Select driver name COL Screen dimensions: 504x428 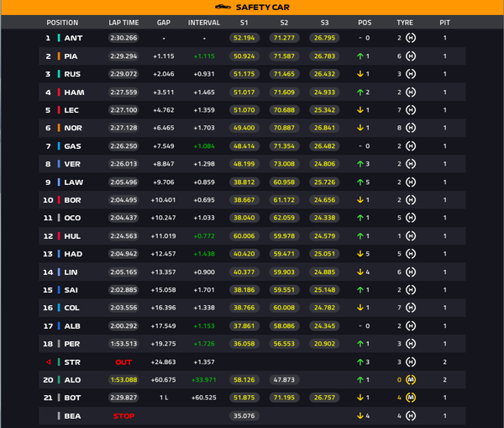tap(71, 308)
